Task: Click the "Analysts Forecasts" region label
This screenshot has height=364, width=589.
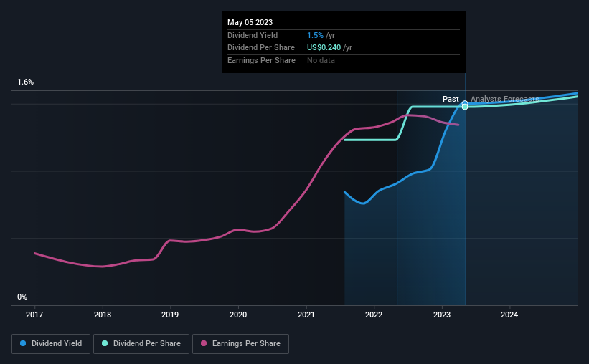Action: point(504,99)
